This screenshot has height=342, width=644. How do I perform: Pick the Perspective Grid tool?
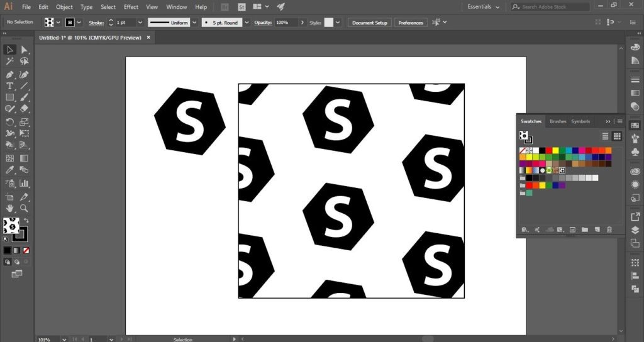(x=25, y=145)
